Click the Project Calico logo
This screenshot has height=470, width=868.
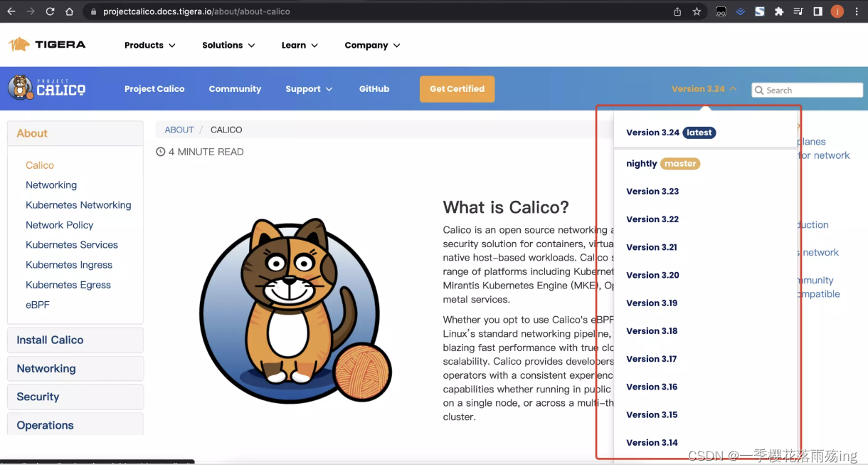click(47, 88)
